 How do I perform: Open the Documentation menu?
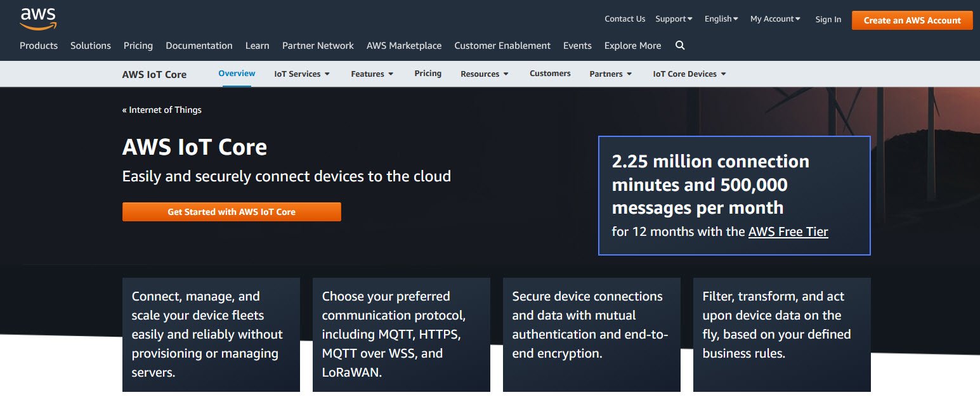[199, 46]
